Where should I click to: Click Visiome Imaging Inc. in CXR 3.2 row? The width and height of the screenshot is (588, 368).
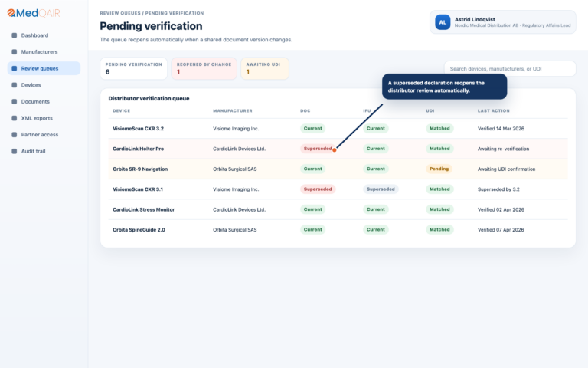coord(236,129)
